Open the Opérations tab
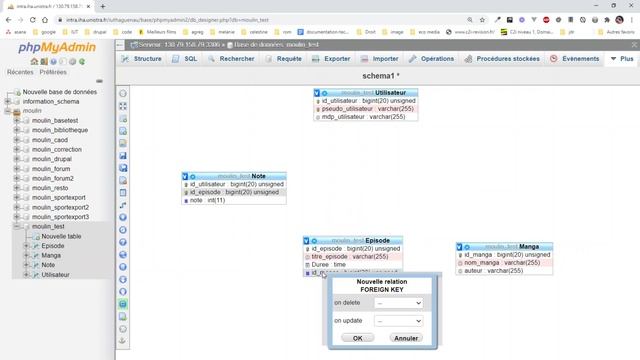 tap(431, 59)
